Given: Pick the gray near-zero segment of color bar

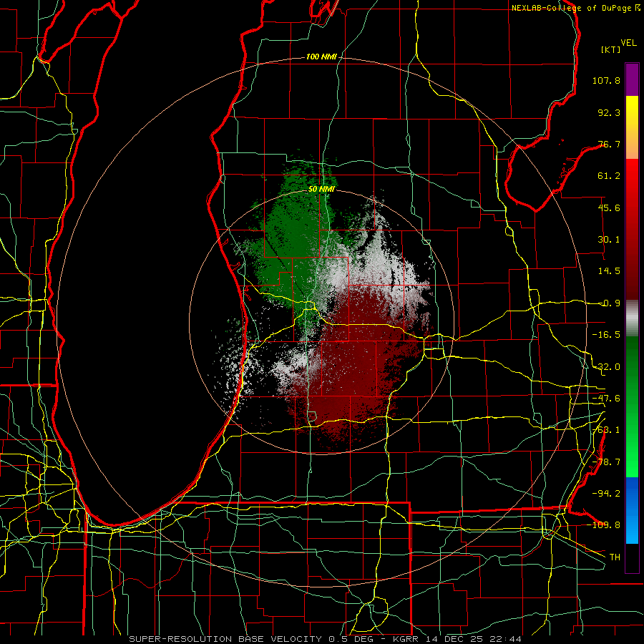Looking at the screenshot, I should [x=632, y=318].
